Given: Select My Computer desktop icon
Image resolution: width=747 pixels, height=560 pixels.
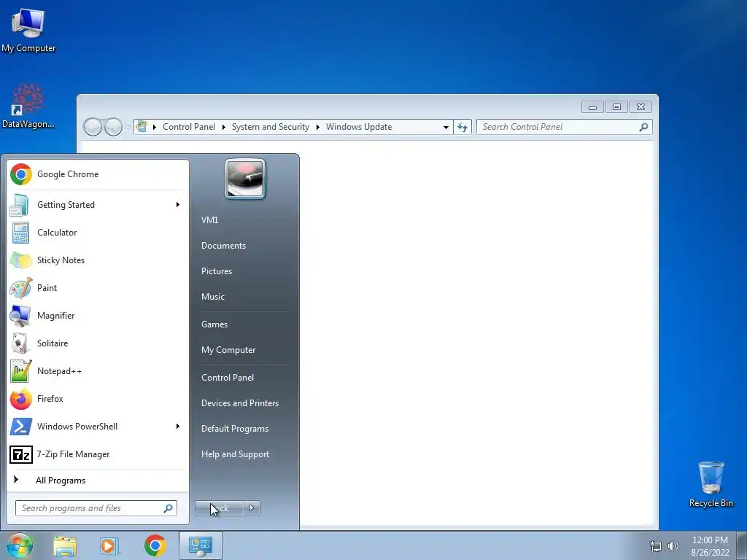Looking at the screenshot, I should point(28,30).
